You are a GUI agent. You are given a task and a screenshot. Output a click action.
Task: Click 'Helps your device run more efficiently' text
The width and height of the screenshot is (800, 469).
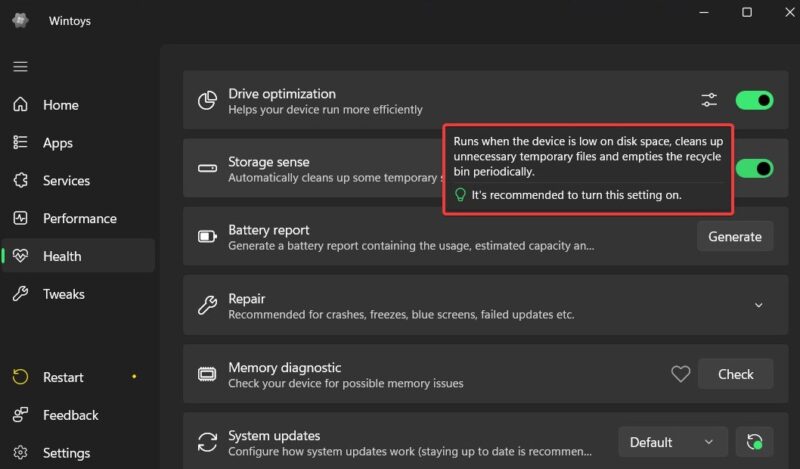point(325,110)
